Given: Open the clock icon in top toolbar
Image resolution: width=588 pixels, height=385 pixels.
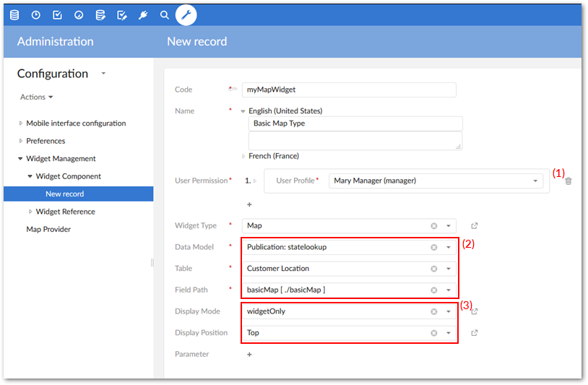Looking at the screenshot, I should pyautogui.click(x=35, y=14).
